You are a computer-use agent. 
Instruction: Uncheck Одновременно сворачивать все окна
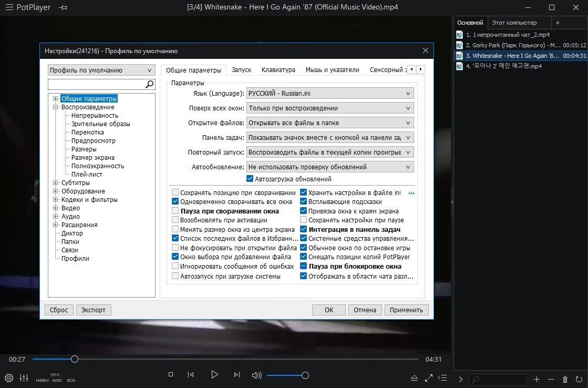175,201
